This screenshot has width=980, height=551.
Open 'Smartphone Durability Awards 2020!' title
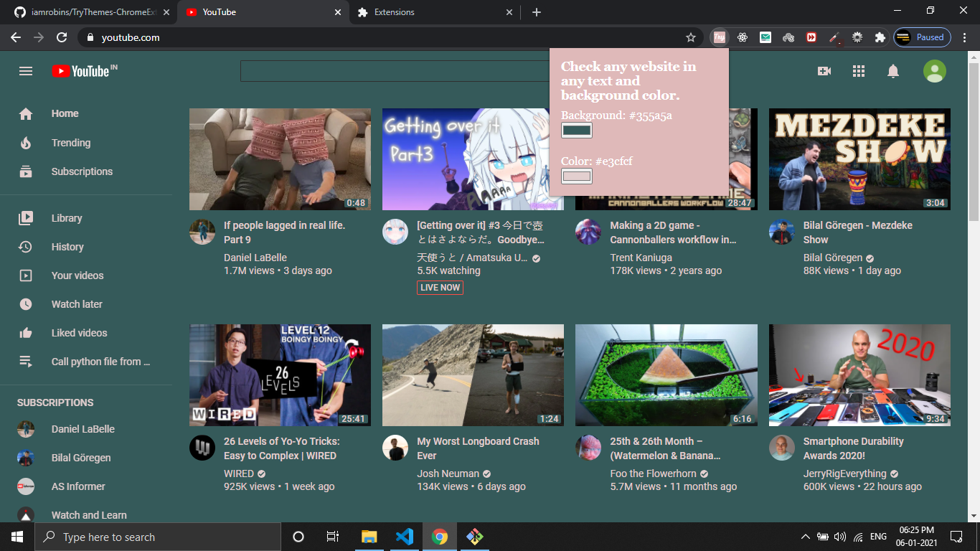click(x=854, y=448)
